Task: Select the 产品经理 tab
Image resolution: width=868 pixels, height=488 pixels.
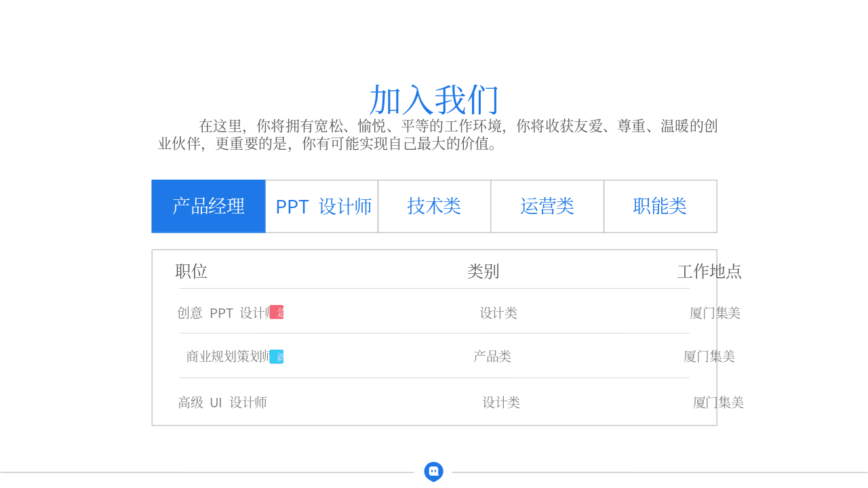Action: (208, 206)
